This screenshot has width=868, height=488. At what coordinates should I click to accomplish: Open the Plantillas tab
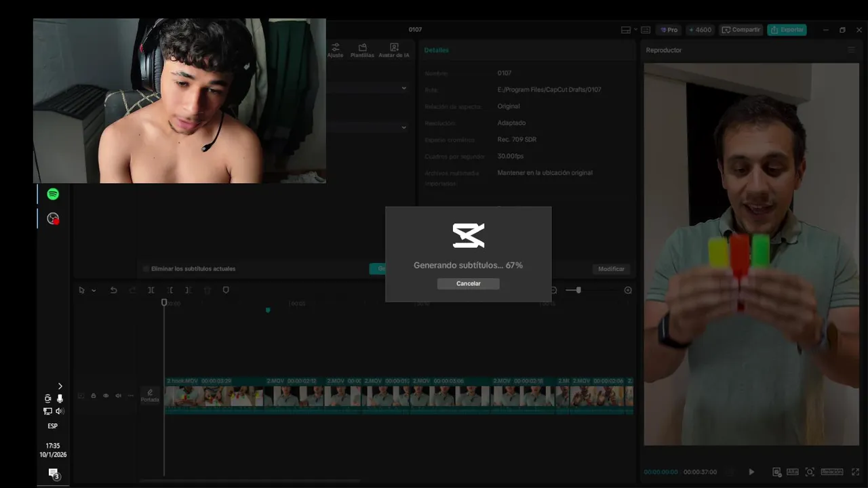tap(362, 51)
